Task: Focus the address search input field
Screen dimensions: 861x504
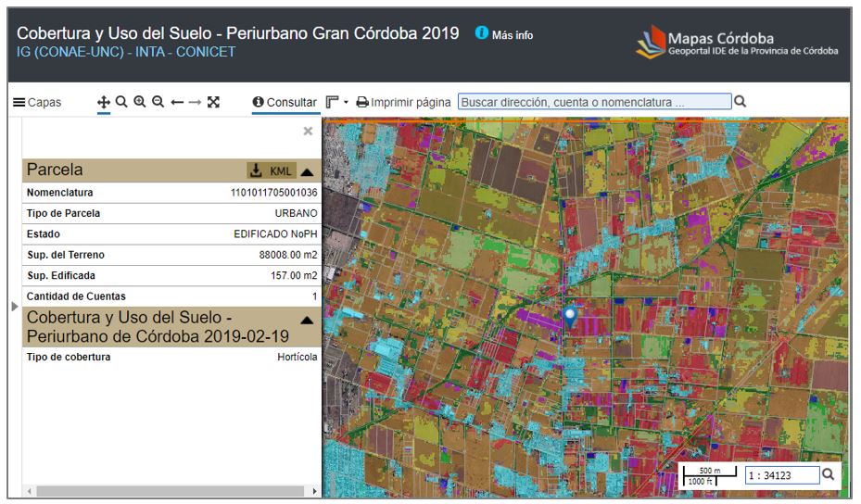Action: pos(595,102)
